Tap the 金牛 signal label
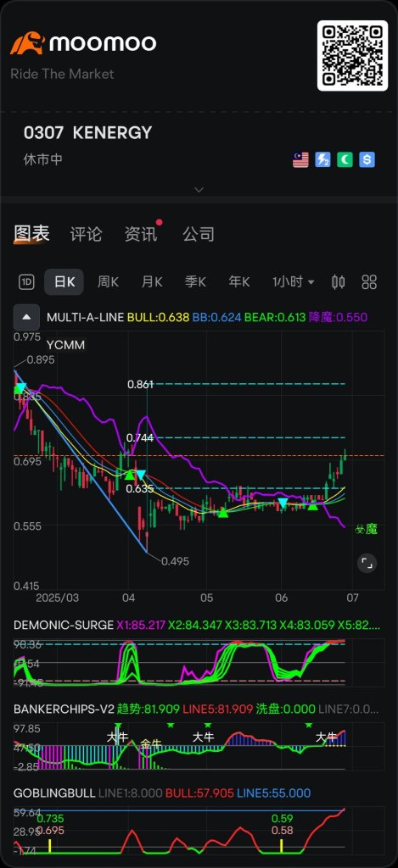The image size is (398, 868). pyautogui.click(x=149, y=744)
